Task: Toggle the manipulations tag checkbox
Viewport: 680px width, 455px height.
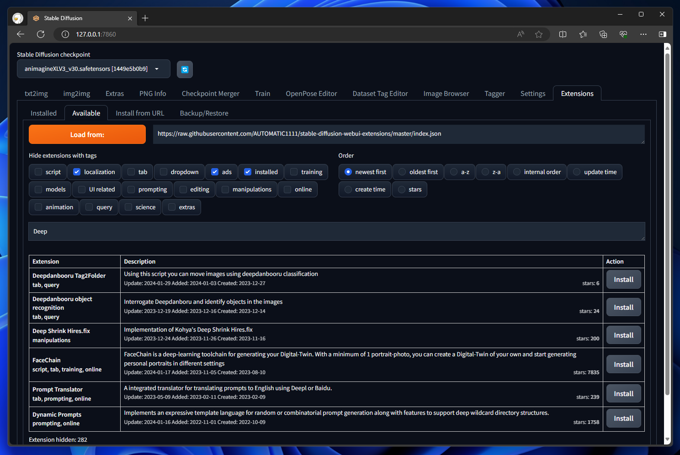Action: point(225,190)
